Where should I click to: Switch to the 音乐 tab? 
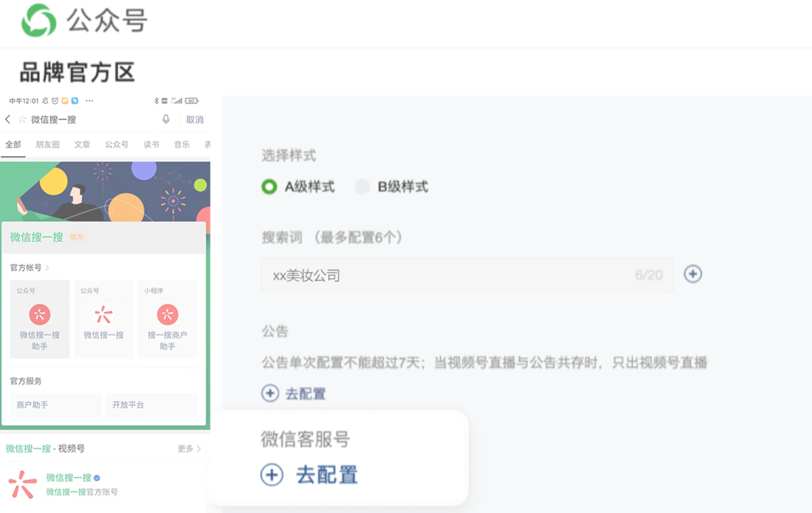[x=182, y=144]
